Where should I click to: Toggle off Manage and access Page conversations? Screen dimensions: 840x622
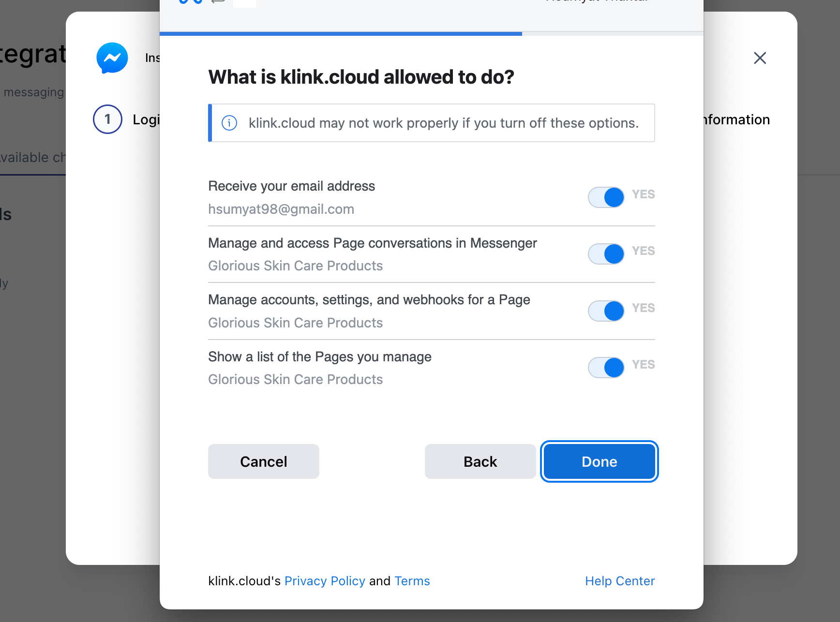tap(606, 254)
